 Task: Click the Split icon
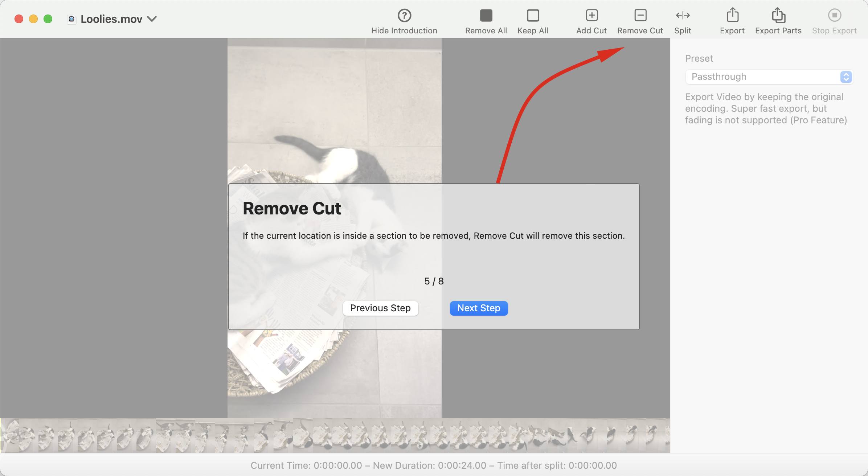(x=683, y=15)
